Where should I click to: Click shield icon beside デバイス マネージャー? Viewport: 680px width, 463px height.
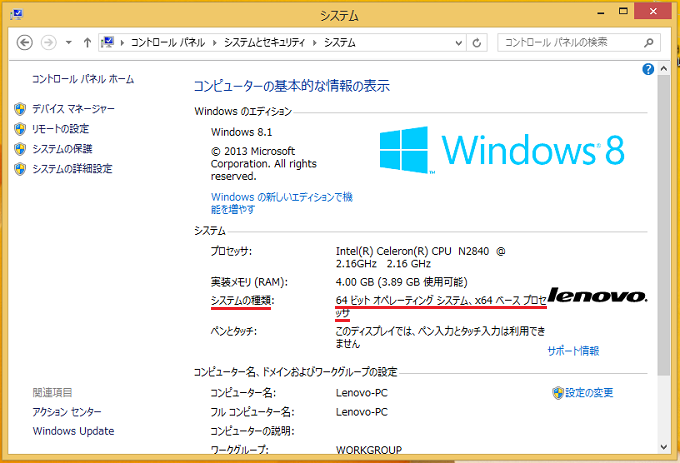tap(20, 109)
